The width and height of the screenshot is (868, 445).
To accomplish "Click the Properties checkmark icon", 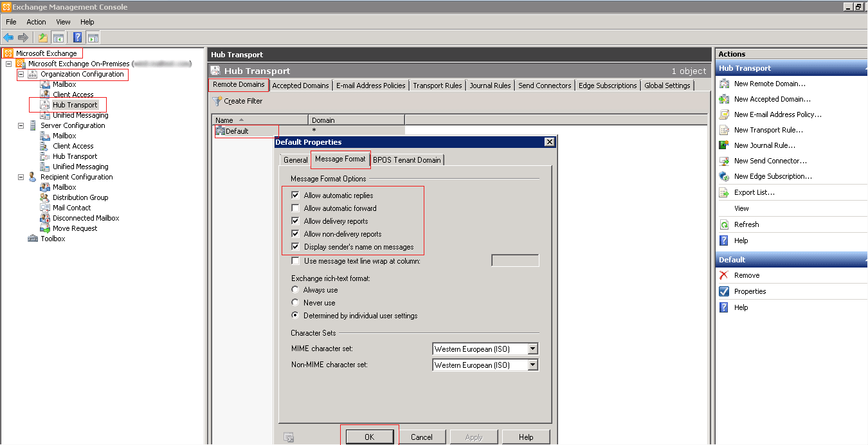I will tap(724, 291).
